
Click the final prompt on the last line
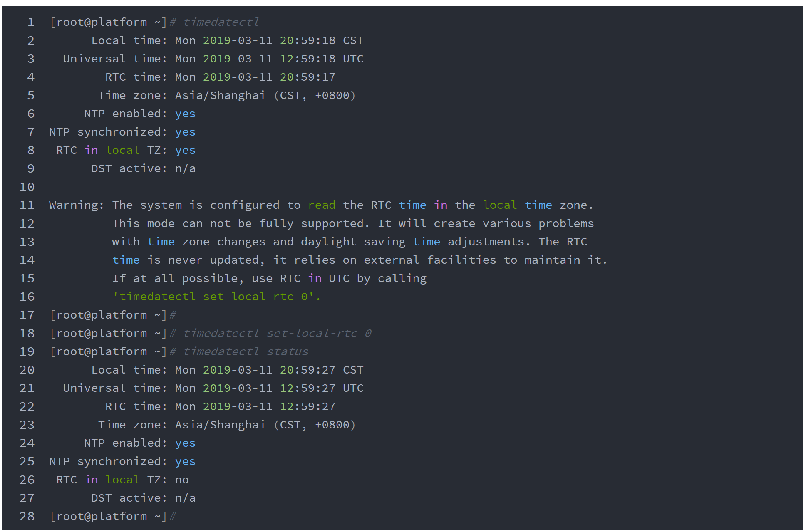(x=113, y=517)
